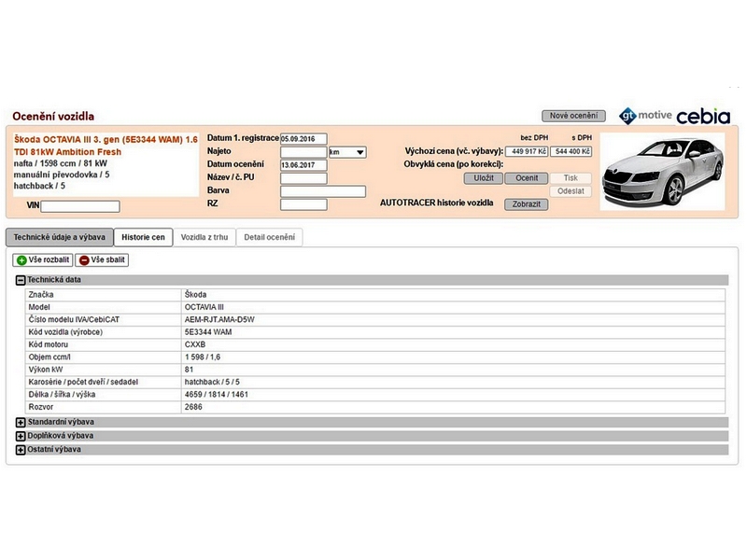Viewport: 747px width, 560px height.
Task: Click the Datum 1. registrace field
Action: click(303, 139)
